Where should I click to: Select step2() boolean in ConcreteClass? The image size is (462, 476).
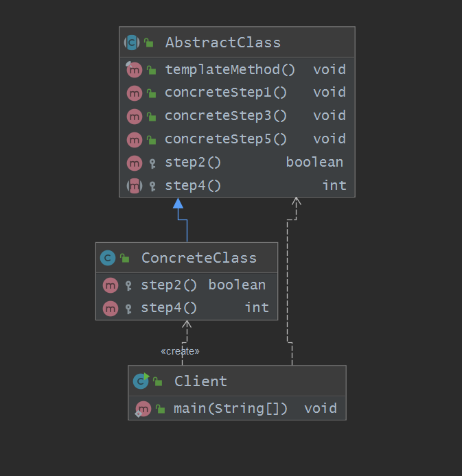tap(203, 285)
